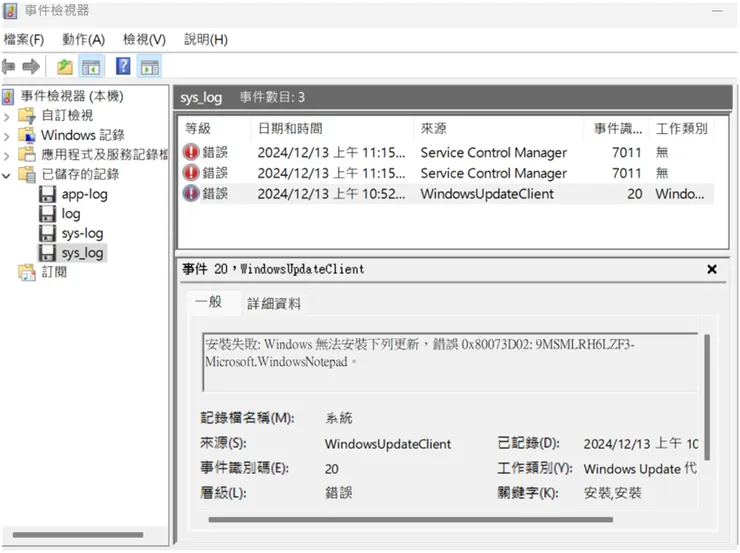This screenshot has width=740, height=553.
Task: Click the 記錄檔名稱 value 系統
Action: tap(338, 418)
